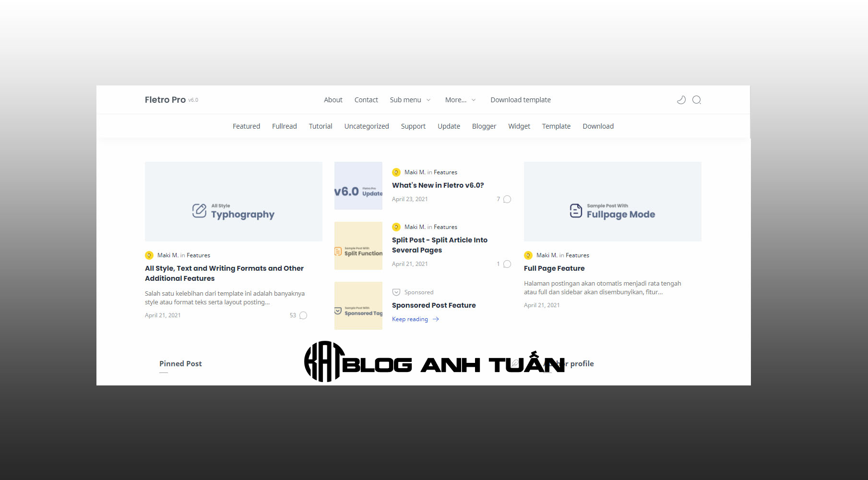Click comment bubble for Split Post article

pyautogui.click(x=507, y=264)
